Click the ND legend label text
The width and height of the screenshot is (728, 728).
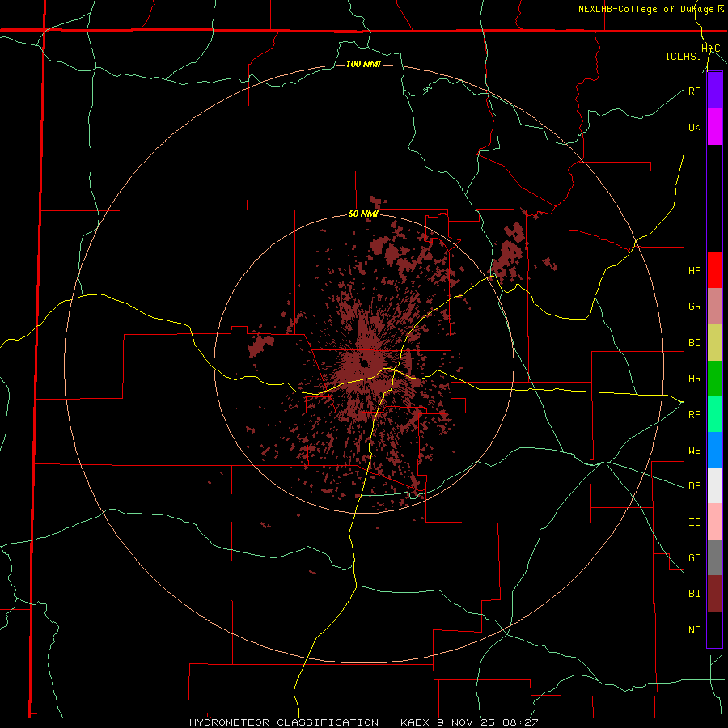[x=694, y=630]
